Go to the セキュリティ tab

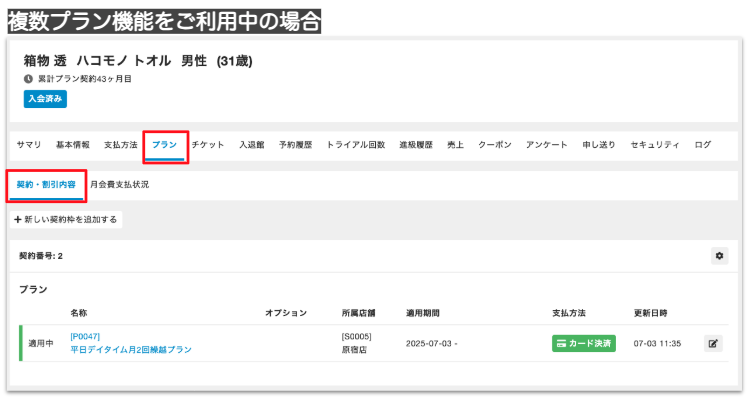[655, 145]
